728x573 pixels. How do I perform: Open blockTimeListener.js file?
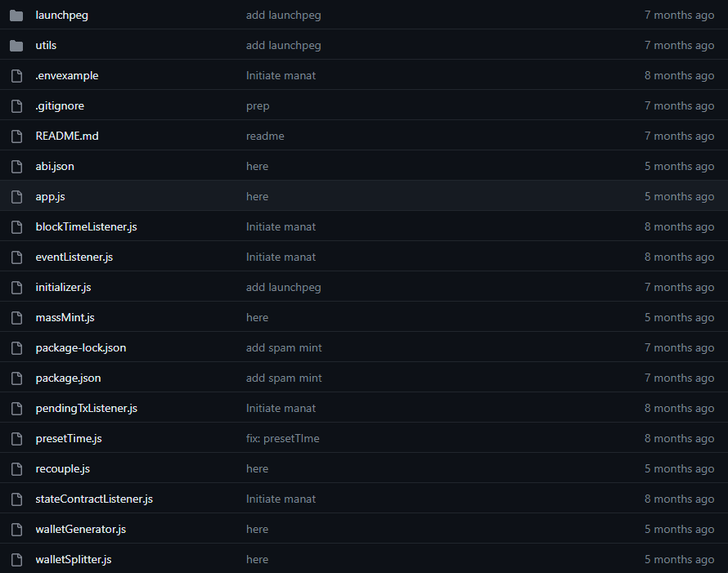[86, 227]
